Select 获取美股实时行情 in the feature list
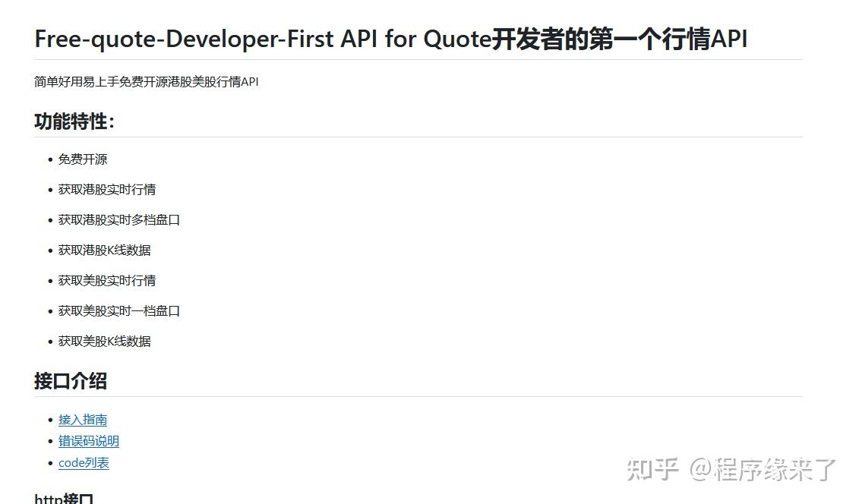This screenshot has width=859, height=504. 107,280
